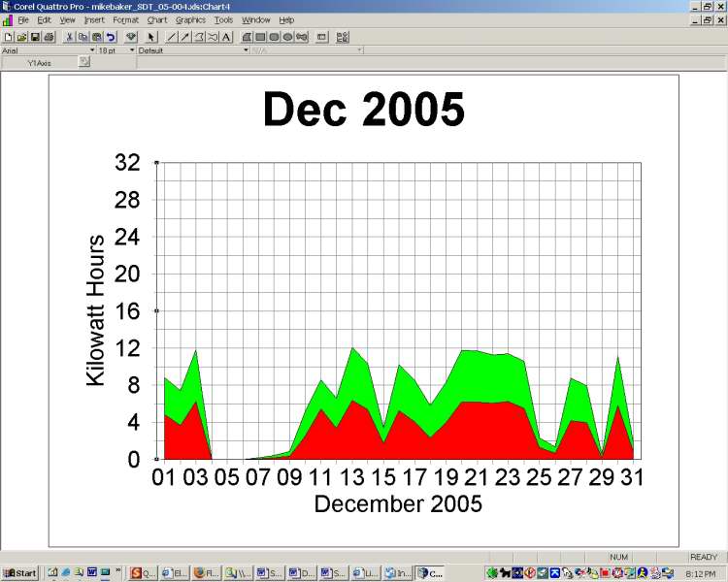Open the New file icon
The image size is (728, 582).
8,37
